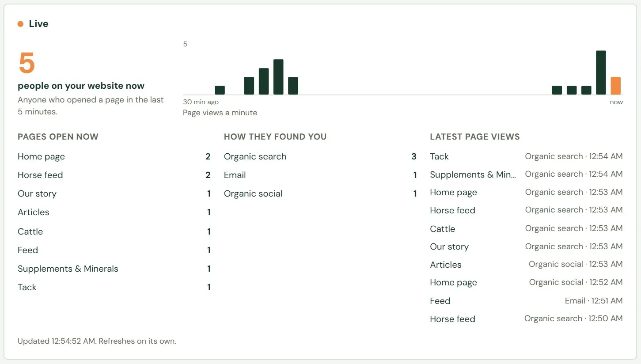The width and height of the screenshot is (641, 364).
Task: Open "Cattle" in Latest Page Views
Action: click(x=442, y=229)
